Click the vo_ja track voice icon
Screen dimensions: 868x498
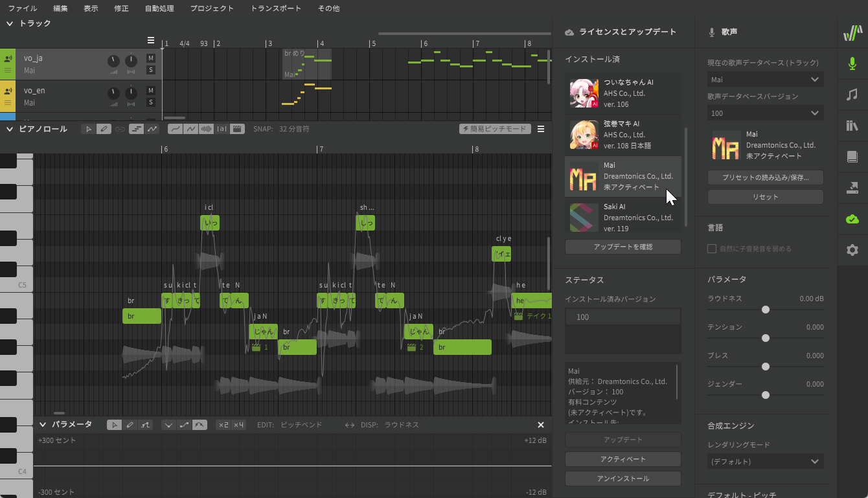click(x=8, y=58)
